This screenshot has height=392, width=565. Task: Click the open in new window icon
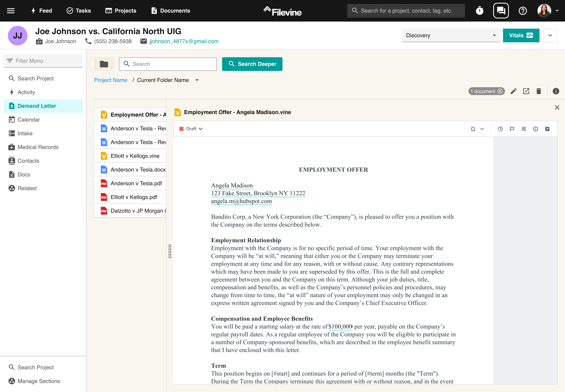pyautogui.click(x=526, y=91)
